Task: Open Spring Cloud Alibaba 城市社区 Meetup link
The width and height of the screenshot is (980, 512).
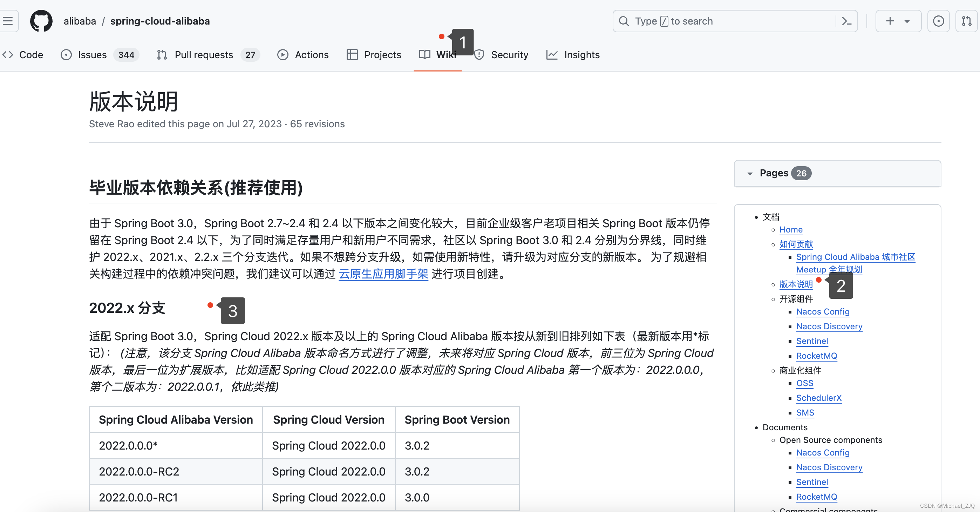Action: tap(856, 263)
